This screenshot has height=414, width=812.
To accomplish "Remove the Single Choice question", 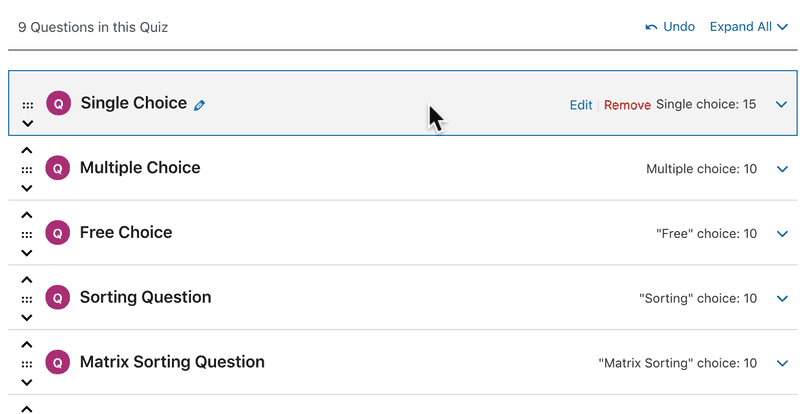I will tap(627, 105).
